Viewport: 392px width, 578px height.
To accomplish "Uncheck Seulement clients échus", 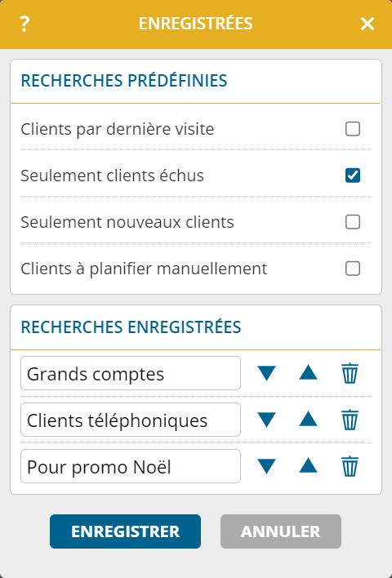I will (x=353, y=176).
